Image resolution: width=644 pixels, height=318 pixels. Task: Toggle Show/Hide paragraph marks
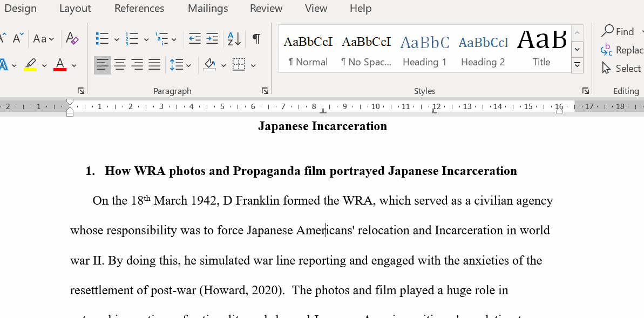256,39
